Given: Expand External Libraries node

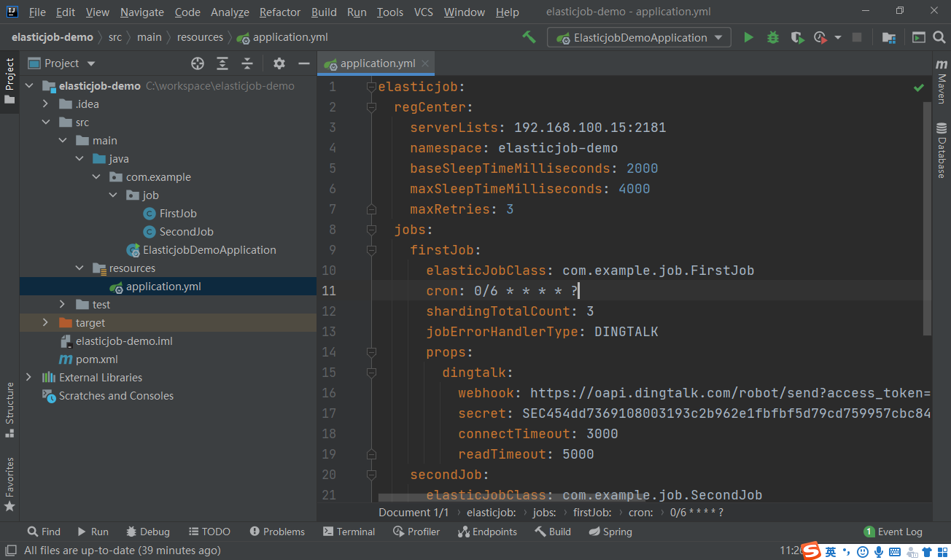Looking at the screenshot, I should coord(29,378).
